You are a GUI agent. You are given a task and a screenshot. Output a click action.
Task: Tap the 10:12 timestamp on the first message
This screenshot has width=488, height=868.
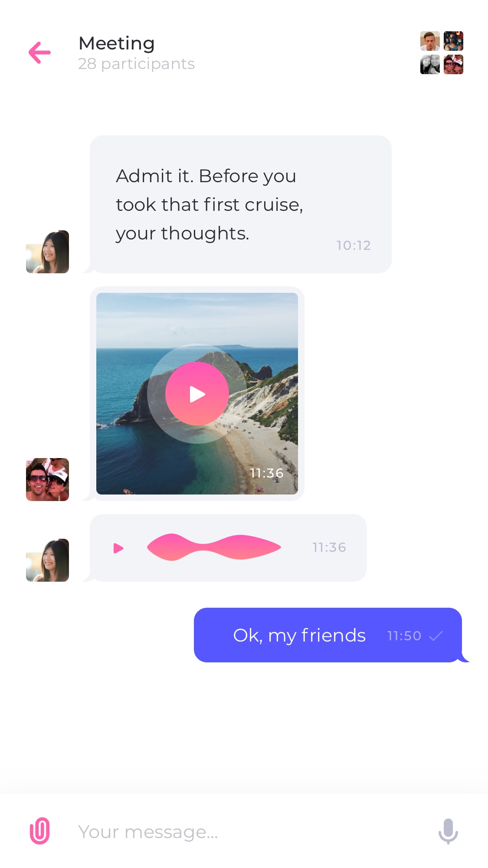354,246
